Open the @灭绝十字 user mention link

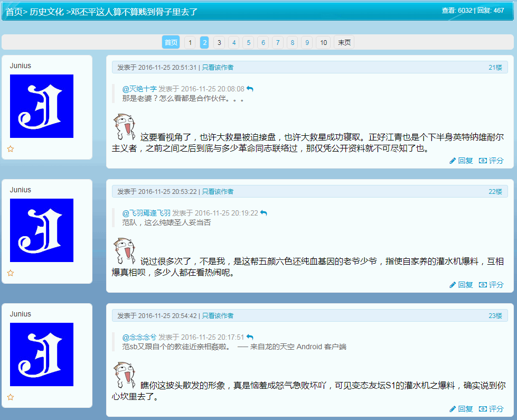pos(139,89)
